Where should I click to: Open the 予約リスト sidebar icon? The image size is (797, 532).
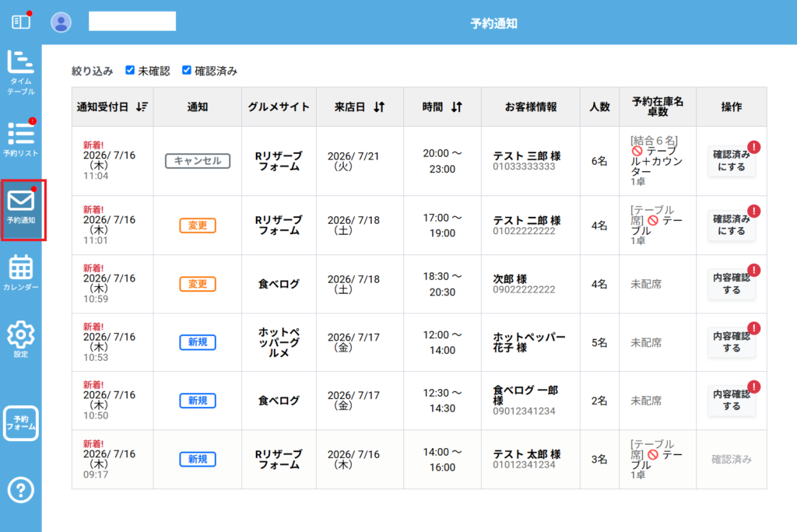tap(21, 138)
